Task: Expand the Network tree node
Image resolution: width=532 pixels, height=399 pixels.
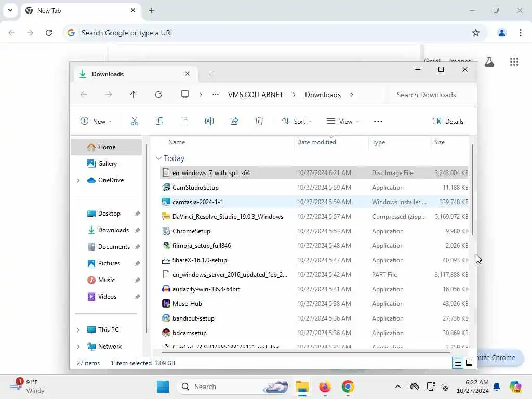Action: pos(78,347)
